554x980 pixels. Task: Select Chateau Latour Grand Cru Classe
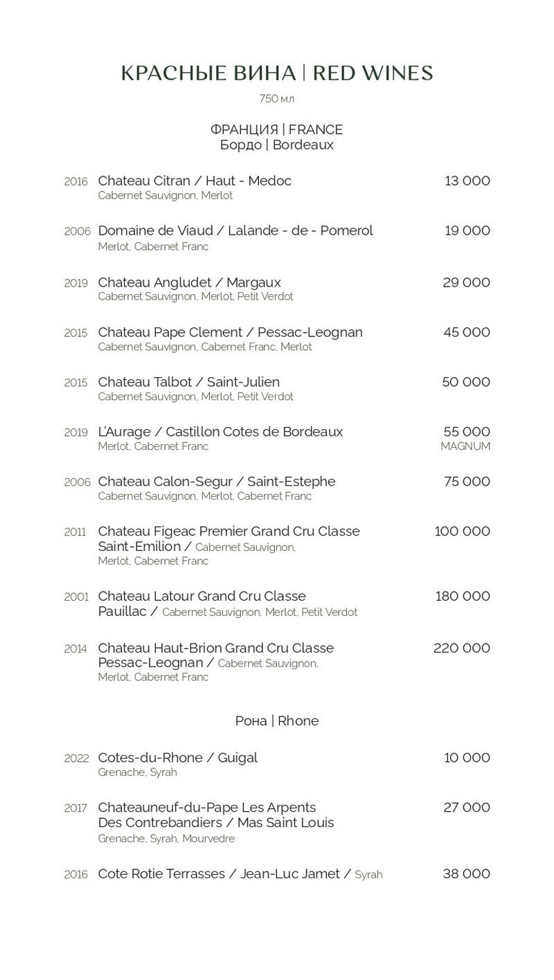pyautogui.click(x=202, y=597)
